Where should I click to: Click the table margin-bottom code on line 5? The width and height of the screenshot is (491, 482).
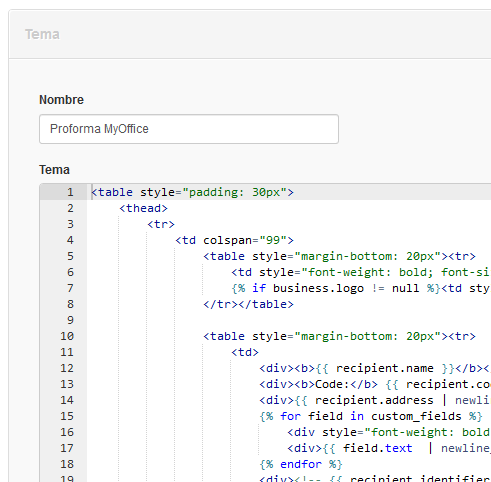tap(339, 256)
